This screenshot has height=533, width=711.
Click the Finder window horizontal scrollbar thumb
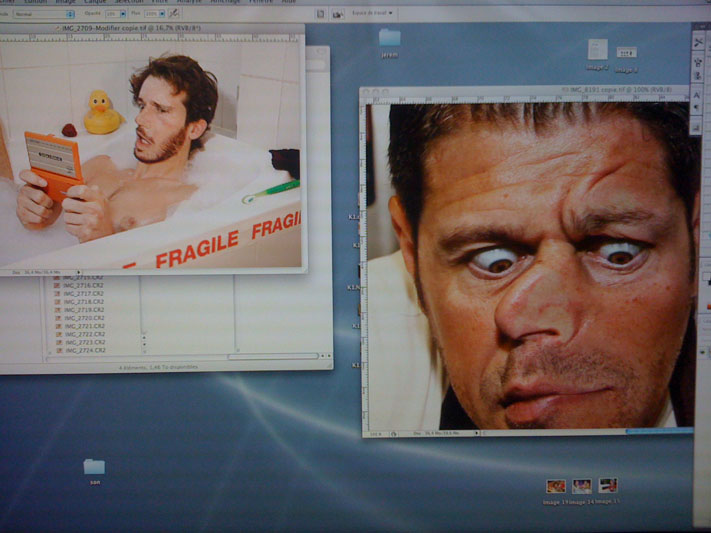click(273, 357)
